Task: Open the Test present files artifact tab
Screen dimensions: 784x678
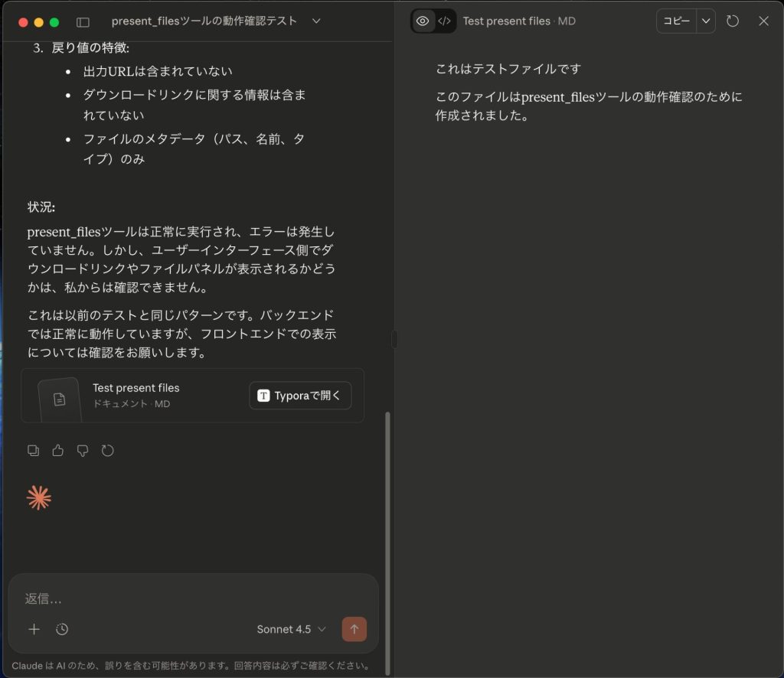Action: coord(508,21)
